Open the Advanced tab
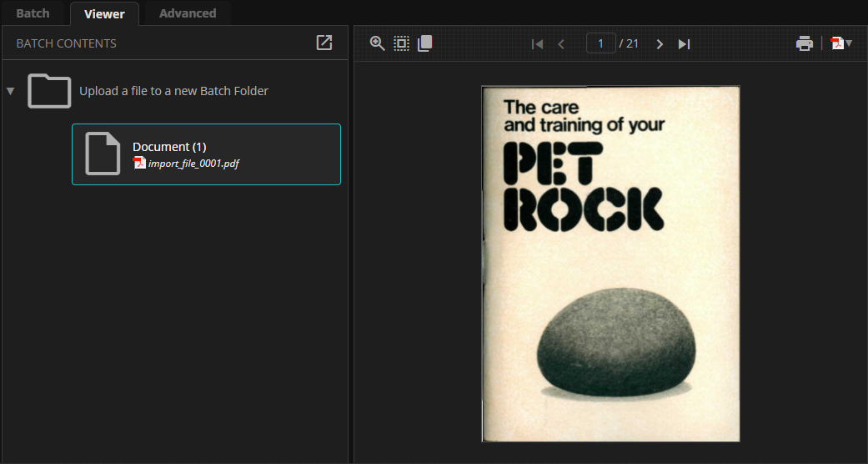The height and width of the screenshot is (464, 868). [x=188, y=13]
